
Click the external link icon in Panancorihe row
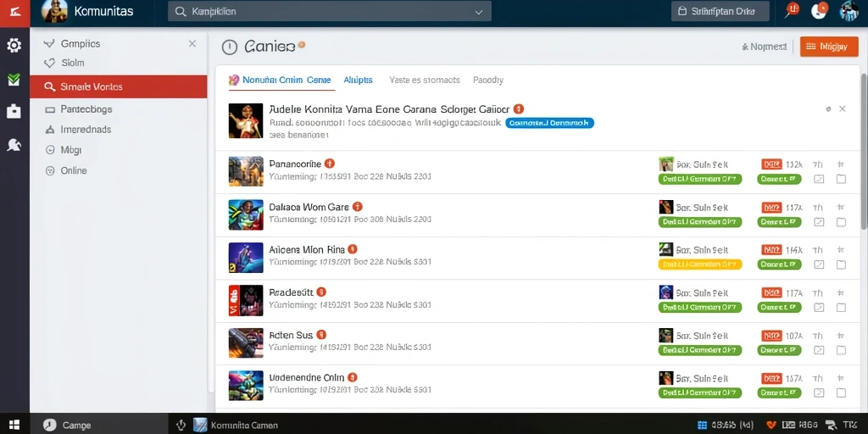(819, 179)
